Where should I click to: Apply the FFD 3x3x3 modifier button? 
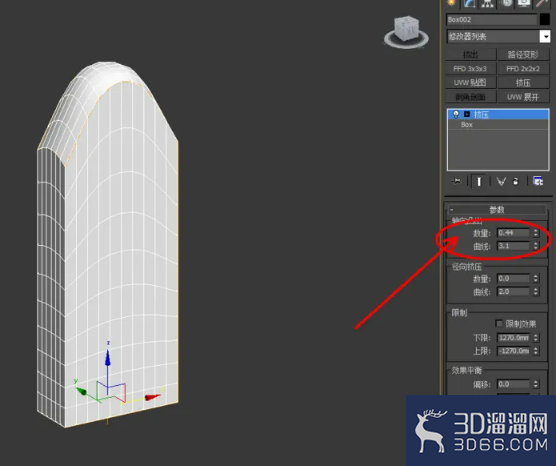tap(471, 68)
